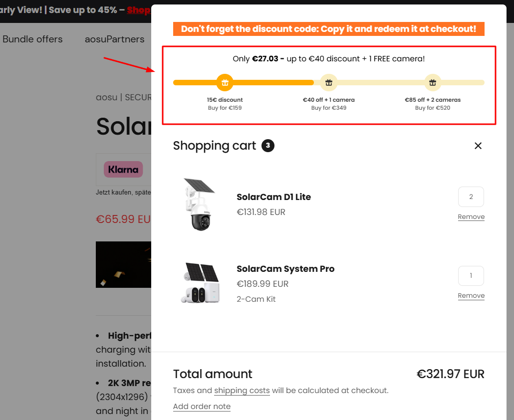
Task: Click the SolarCam System Pro product title
Action: tap(285, 269)
